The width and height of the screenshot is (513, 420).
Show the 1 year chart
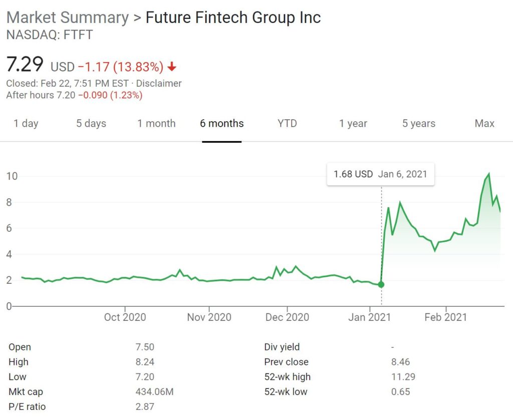pyautogui.click(x=353, y=124)
